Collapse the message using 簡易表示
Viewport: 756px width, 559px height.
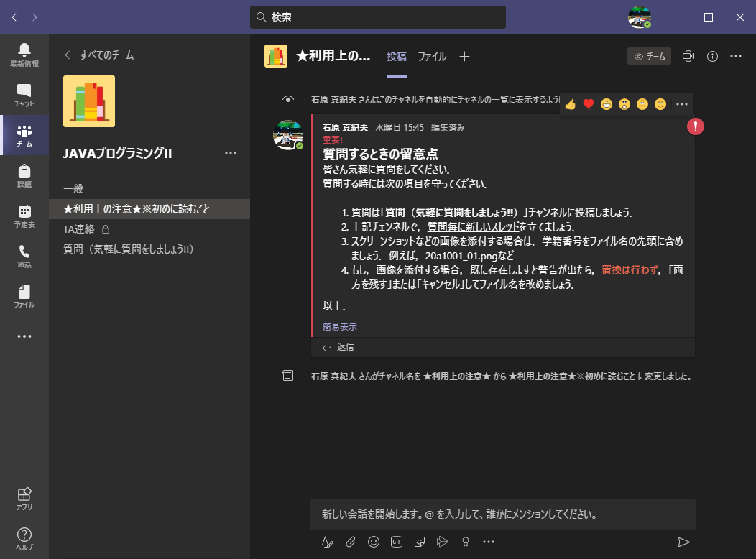tap(339, 326)
